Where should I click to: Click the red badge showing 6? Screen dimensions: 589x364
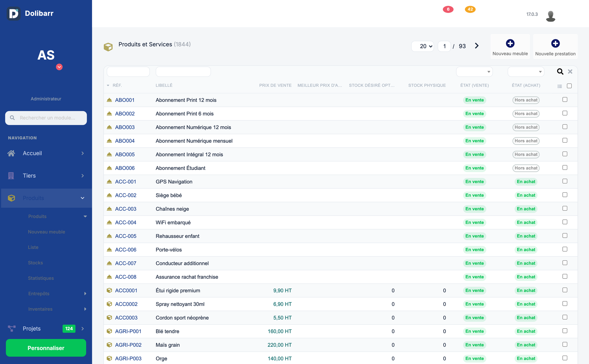coord(448,9)
